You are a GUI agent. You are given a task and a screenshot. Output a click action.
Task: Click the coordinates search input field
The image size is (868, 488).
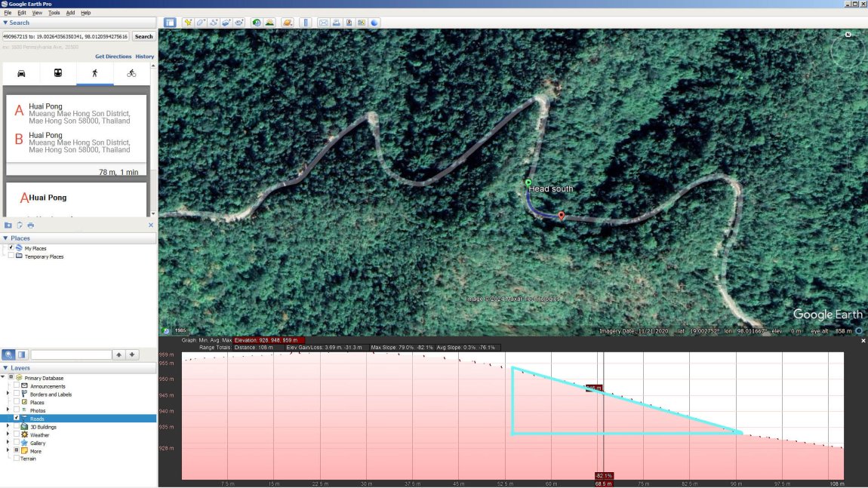coord(66,36)
